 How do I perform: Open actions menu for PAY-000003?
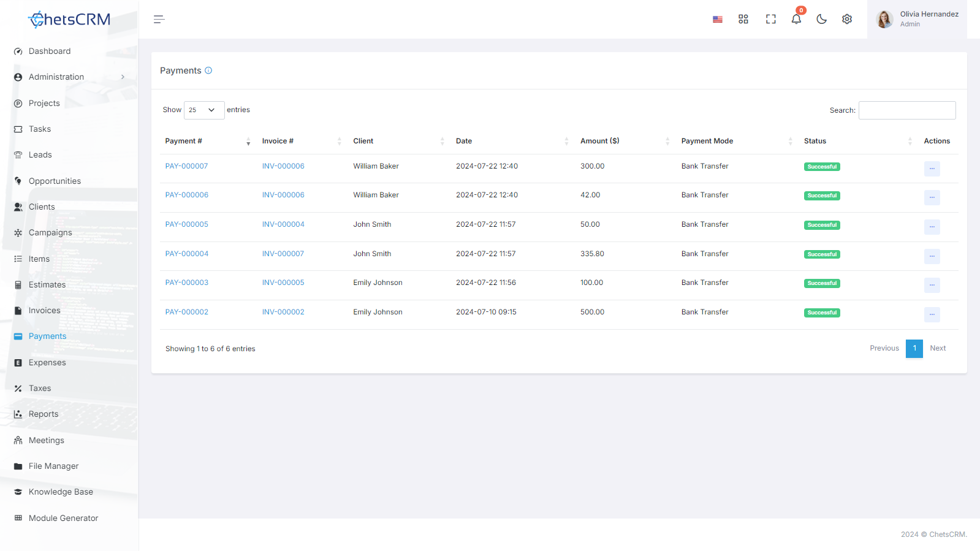932,285
